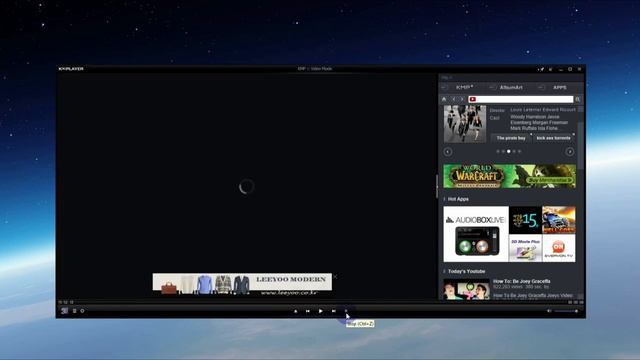Select the fourth carousel page dot
The height and width of the screenshot is (360, 640).
point(514,151)
